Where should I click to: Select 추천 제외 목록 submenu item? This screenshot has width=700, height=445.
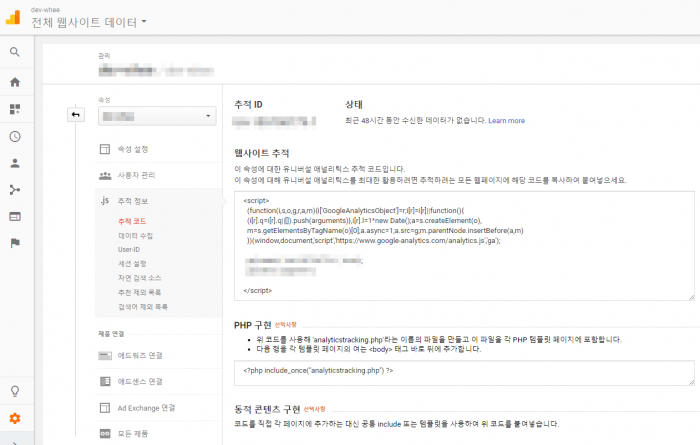(139, 292)
